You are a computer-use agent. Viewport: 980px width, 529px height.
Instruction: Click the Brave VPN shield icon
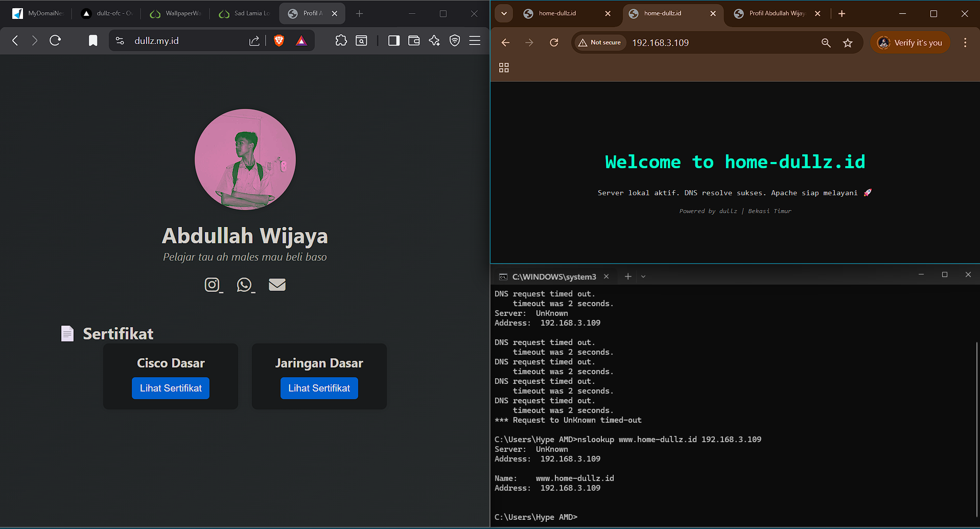click(455, 41)
